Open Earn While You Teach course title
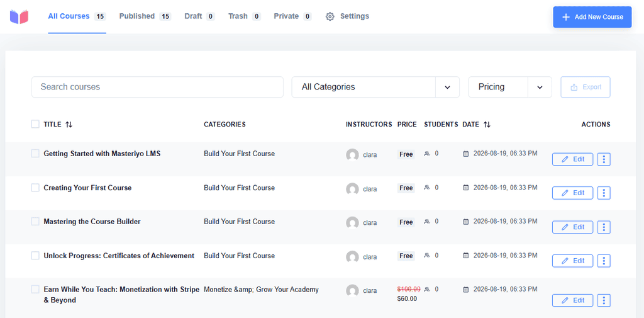Image resolution: width=644 pixels, height=318 pixels. (121, 295)
